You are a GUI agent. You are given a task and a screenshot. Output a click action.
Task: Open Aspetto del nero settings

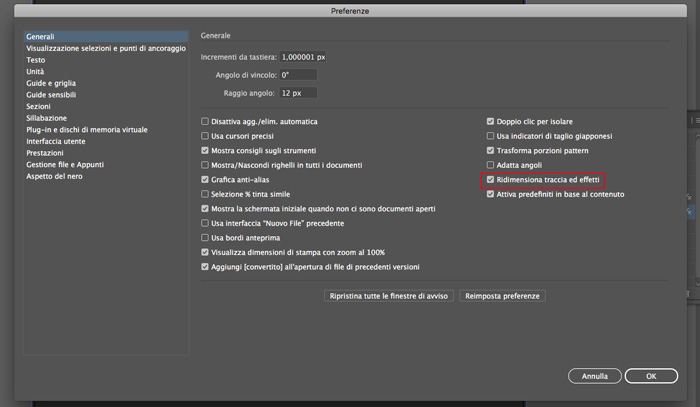[x=54, y=176]
